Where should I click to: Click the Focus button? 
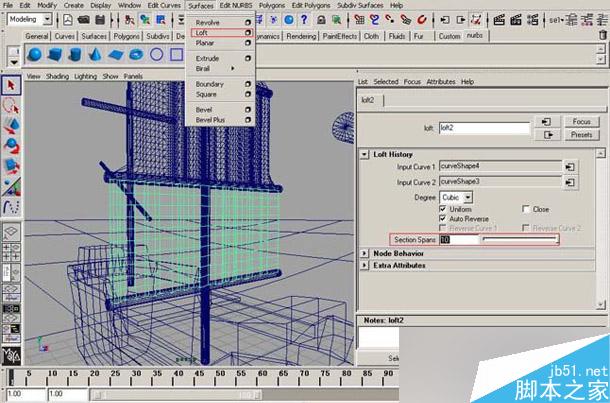[582, 121]
